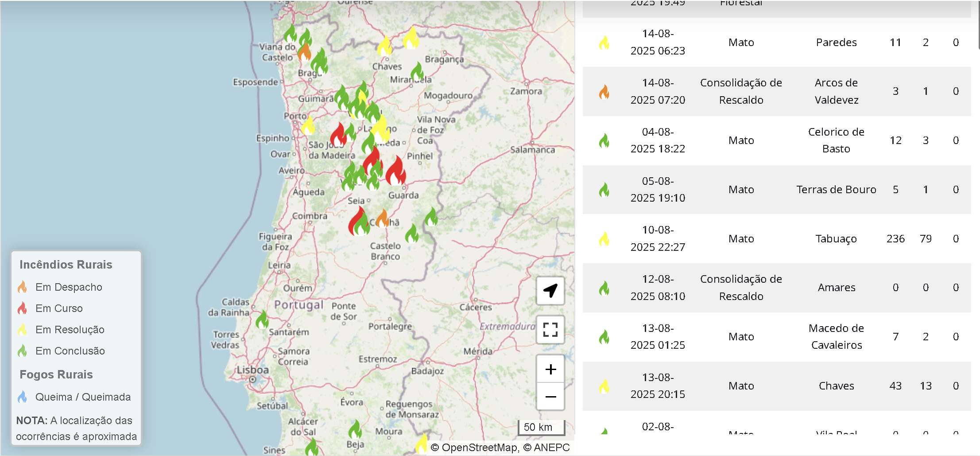Click the table's vertical scrollbar
The height and width of the screenshot is (456, 980).
click(x=978, y=27)
